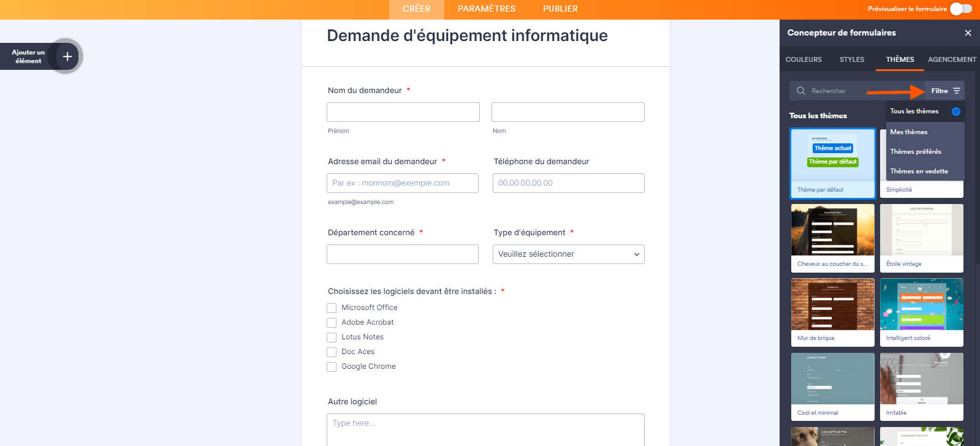Switch to the CRÉER tab
Screen dimensions: 980x446
point(416,9)
